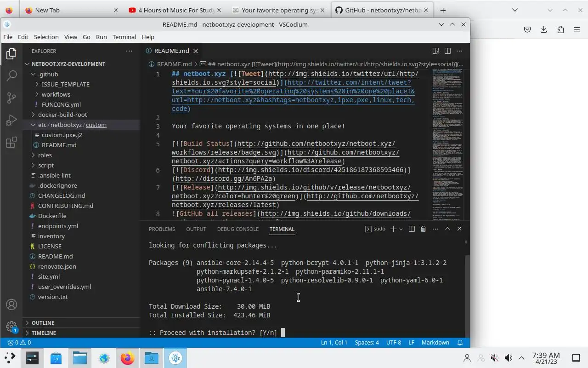
Task: Select LF end-of-line in status bar
Action: (412, 342)
